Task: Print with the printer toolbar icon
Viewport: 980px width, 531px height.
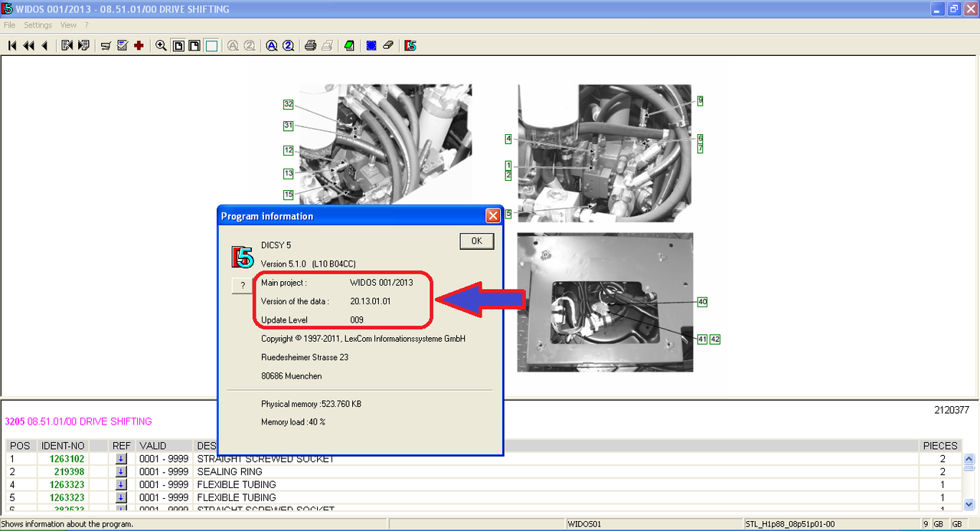Action: click(x=310, y=46)
